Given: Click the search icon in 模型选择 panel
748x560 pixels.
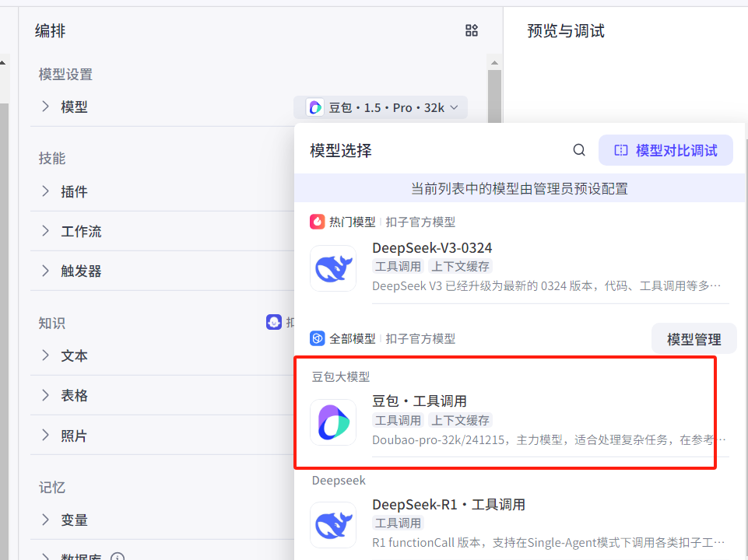Looking at the screenshot, I should click(579, 150).
